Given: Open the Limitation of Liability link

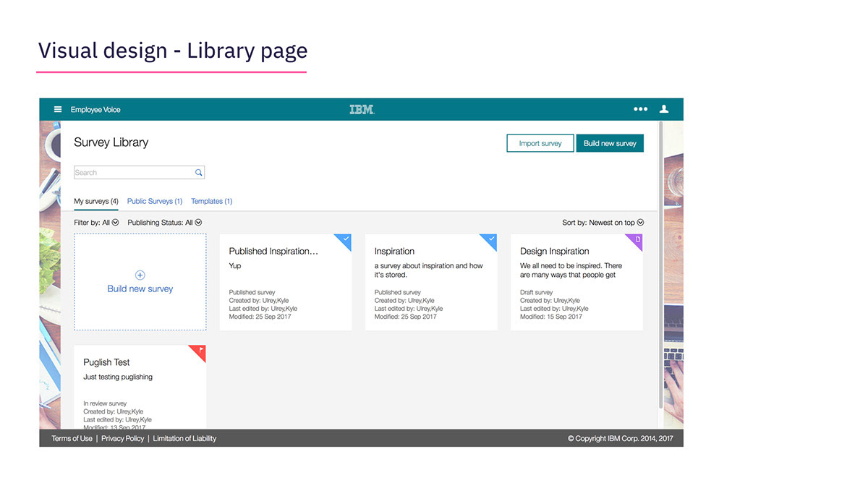Looking at the screenshot, I should pos(184,438).
